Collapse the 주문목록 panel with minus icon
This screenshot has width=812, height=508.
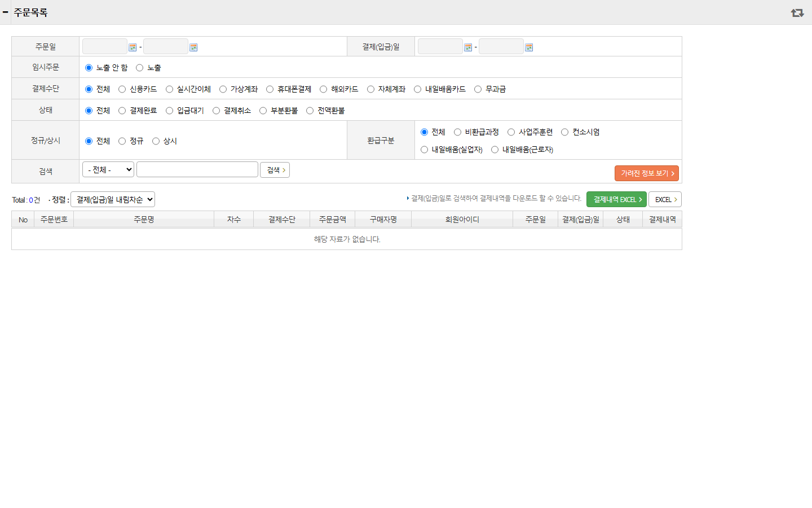pyautogui.click(x=5, y=12)
